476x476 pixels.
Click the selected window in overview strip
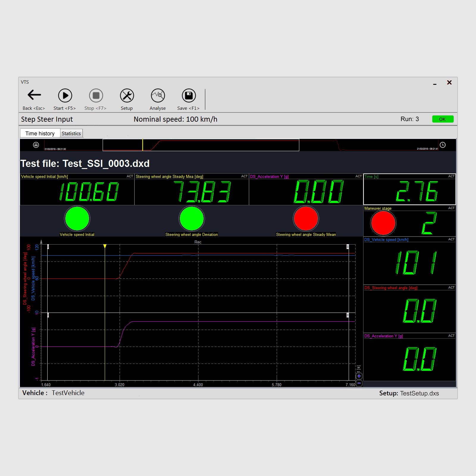pos(201,145)
